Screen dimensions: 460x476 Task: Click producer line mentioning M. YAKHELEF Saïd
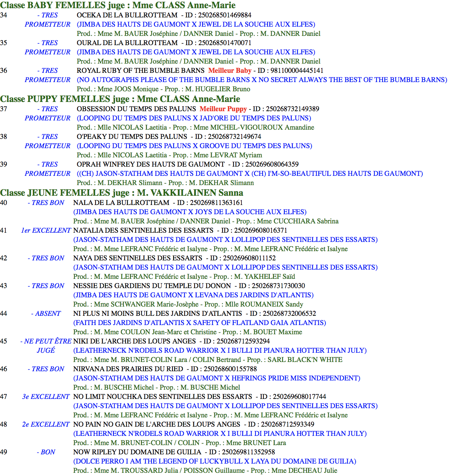tap(184, 276)
